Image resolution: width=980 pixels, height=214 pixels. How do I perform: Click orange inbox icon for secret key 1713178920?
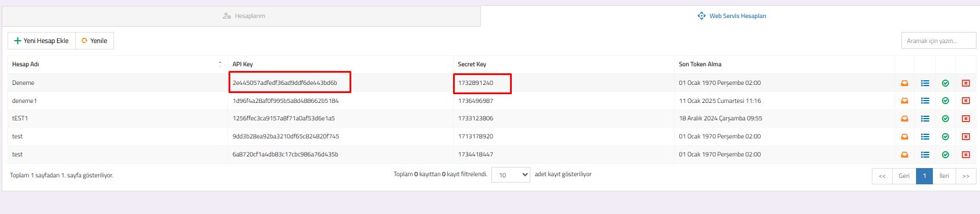(904, 137)
